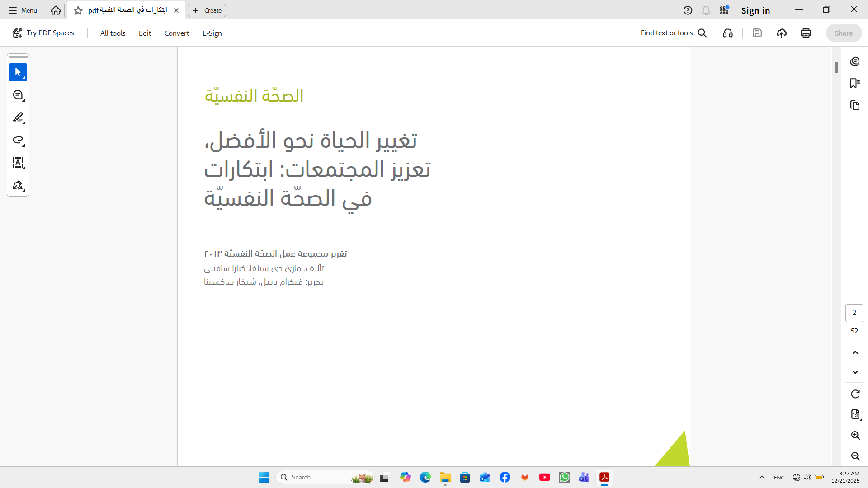Select the Highlight pen tool

18,117
